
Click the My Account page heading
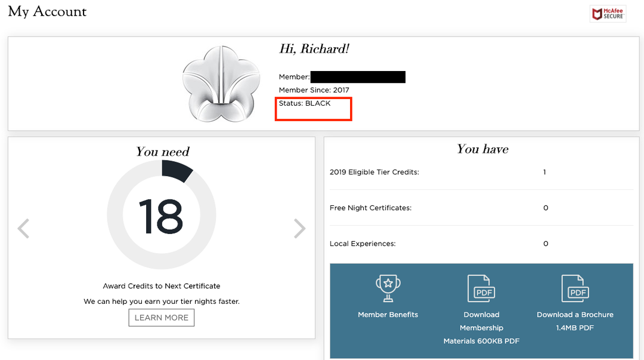(x=48, y=11)
